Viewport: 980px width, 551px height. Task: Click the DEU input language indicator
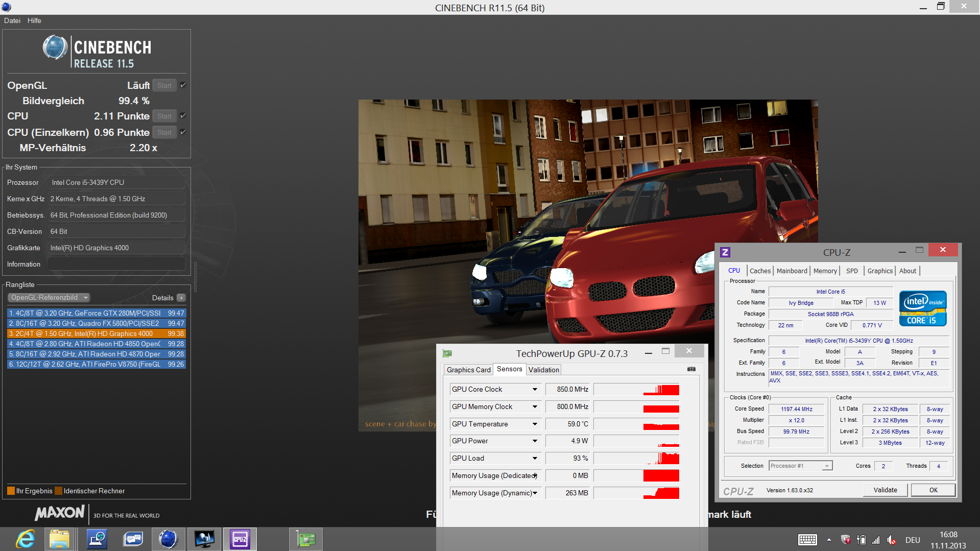point(913,540)
